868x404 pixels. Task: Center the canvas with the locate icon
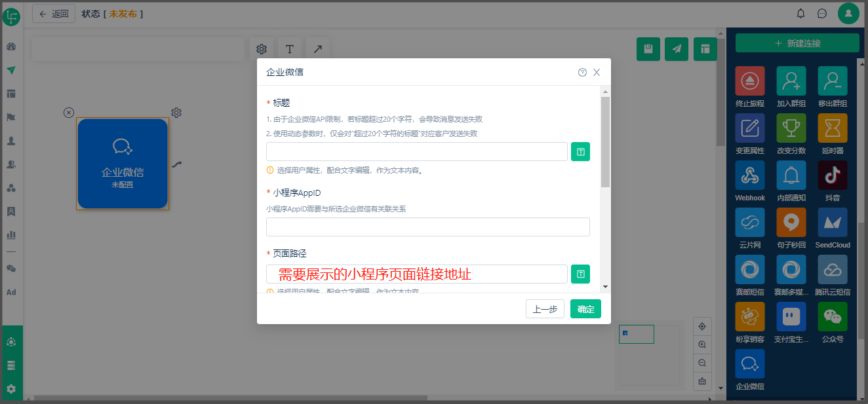pos(702,326)
